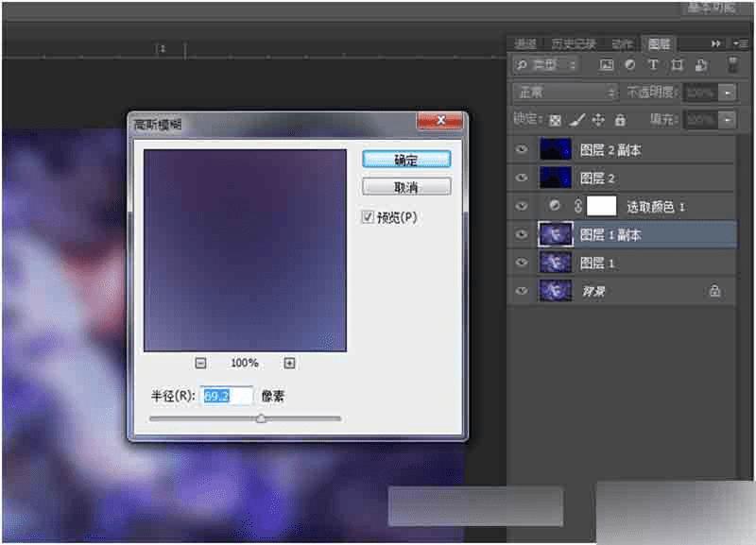Viewport: 756px width, 545px height.
Task: Hide the 背景 background layer visibility eye
Action: coord(522,291)
